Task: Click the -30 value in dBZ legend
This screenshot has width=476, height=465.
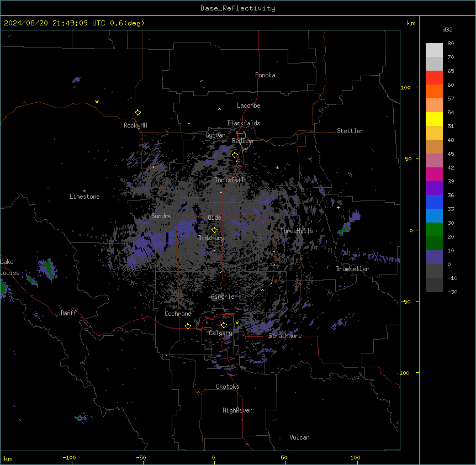Action: pyautogui.click(x=452, y=292)
